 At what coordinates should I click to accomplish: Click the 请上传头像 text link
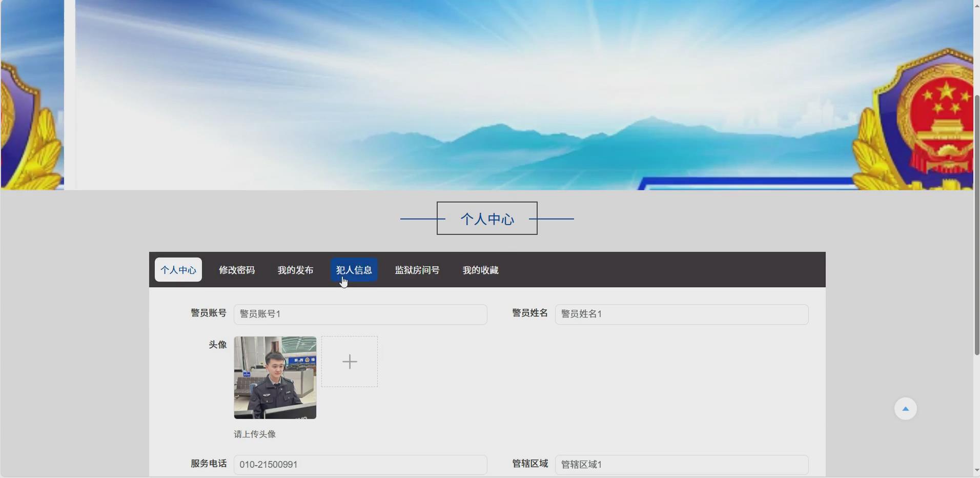pos(254,434)
